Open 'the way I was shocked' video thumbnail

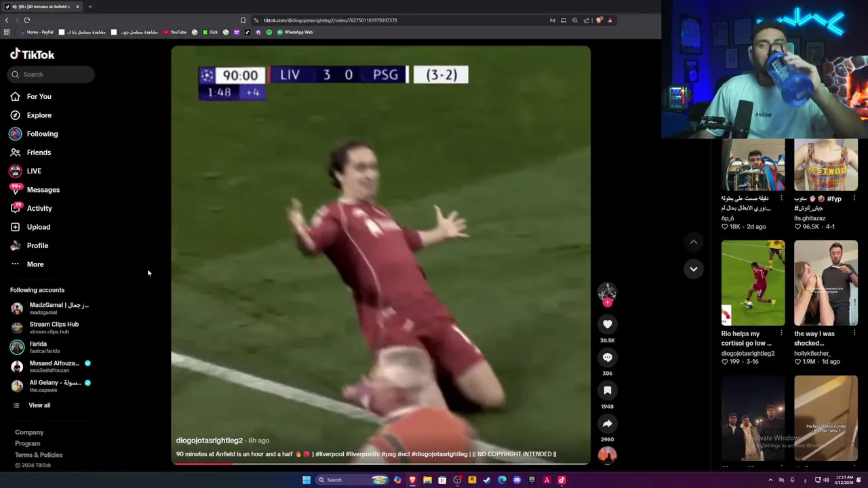tap(826, 283)
